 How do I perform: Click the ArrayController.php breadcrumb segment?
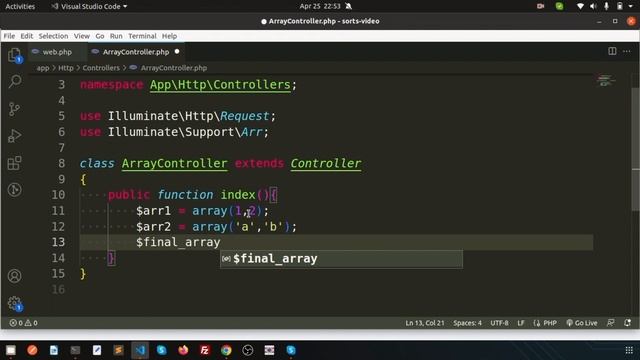click(x=173, y=68)
